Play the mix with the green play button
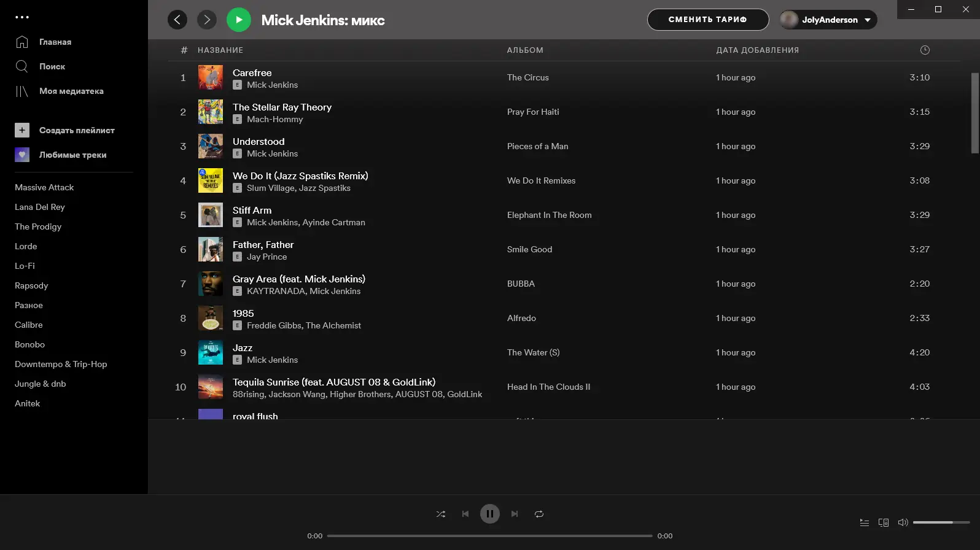 click(x=239, y=20)
